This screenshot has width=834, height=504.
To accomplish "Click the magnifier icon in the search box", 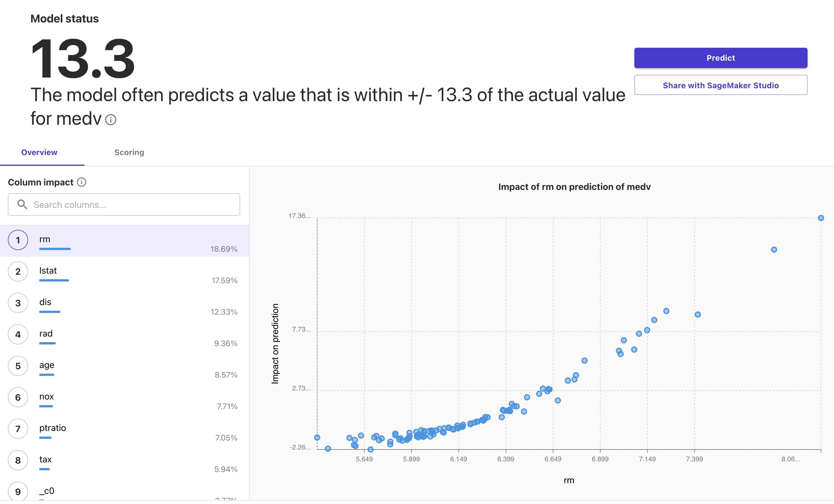I will 22,204.
